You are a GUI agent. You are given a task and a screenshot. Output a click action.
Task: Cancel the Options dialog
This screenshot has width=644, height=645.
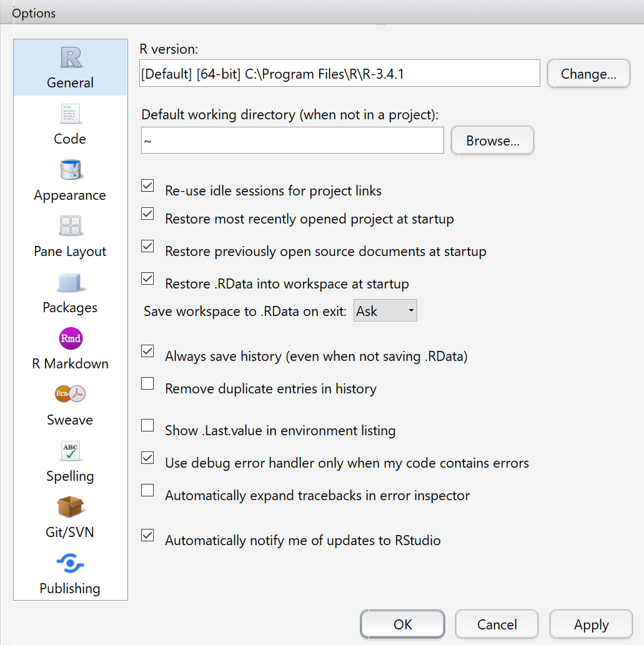[497, 624]
